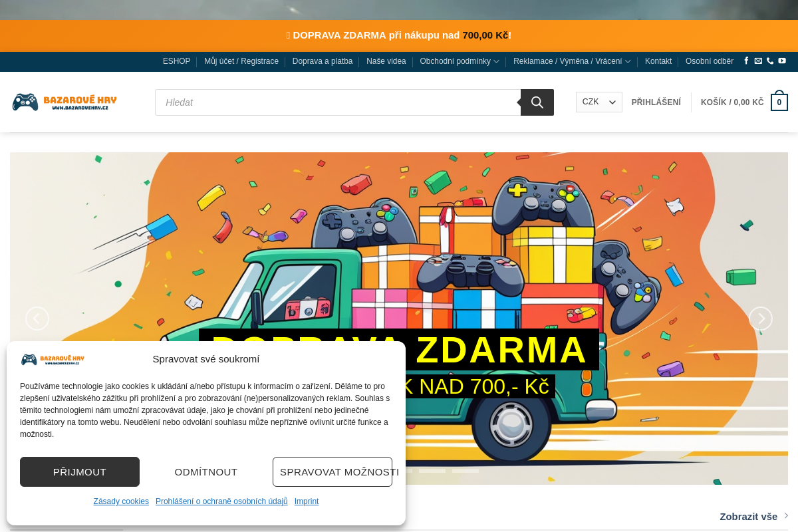The image size is (798, 532).
Task: Click the DOPRAVA ZDARMA orange banner text
Action: tap(399, 35)
